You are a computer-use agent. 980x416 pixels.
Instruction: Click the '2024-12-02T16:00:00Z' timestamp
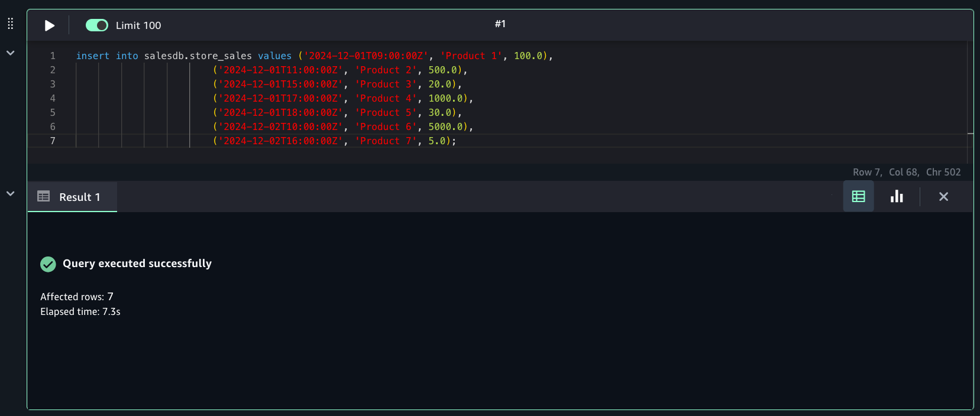coord(281,141)
